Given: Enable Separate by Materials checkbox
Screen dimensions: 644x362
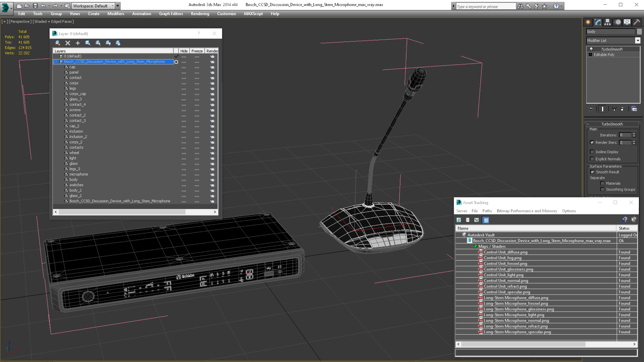Looking at the screenshot, I should coord(602,183).
